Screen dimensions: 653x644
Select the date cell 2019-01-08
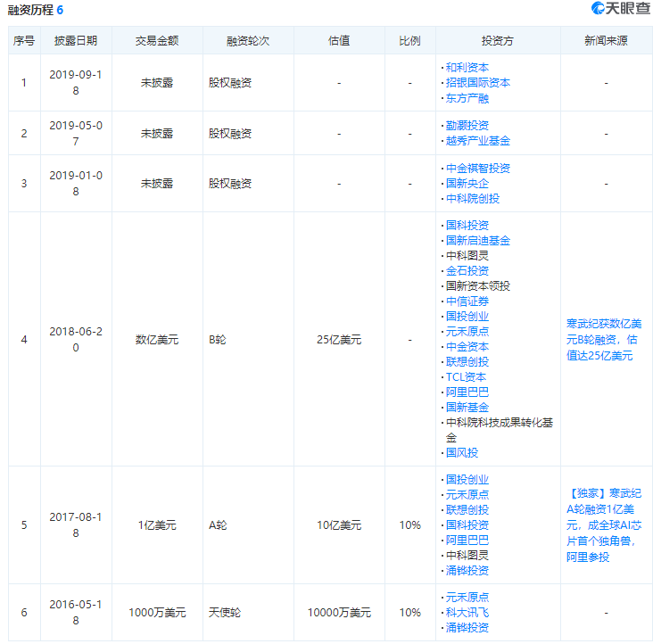pos(76,183)
